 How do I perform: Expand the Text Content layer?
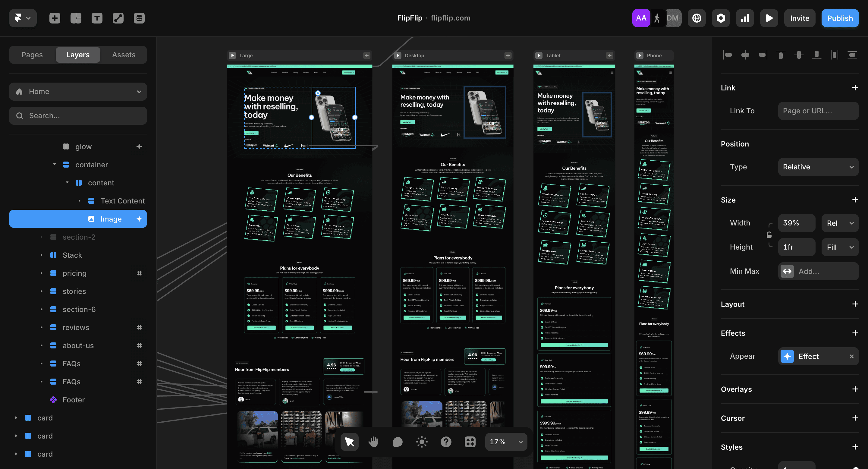click(x=80, y=201)
